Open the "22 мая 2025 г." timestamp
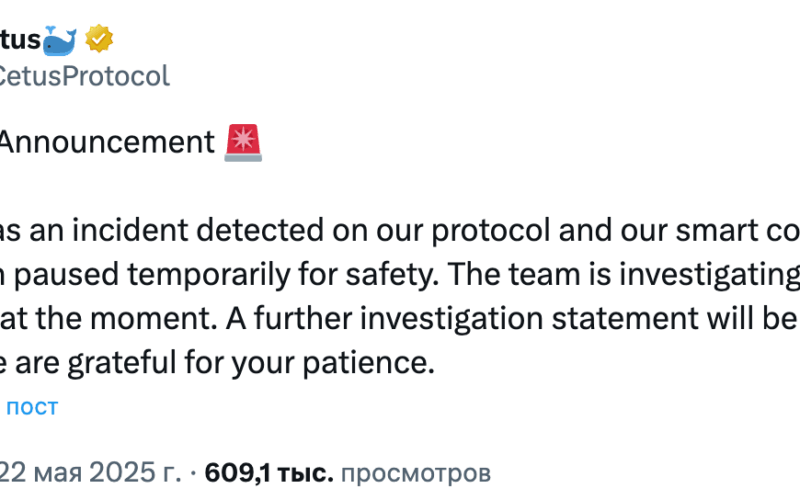 coord(90,472)
